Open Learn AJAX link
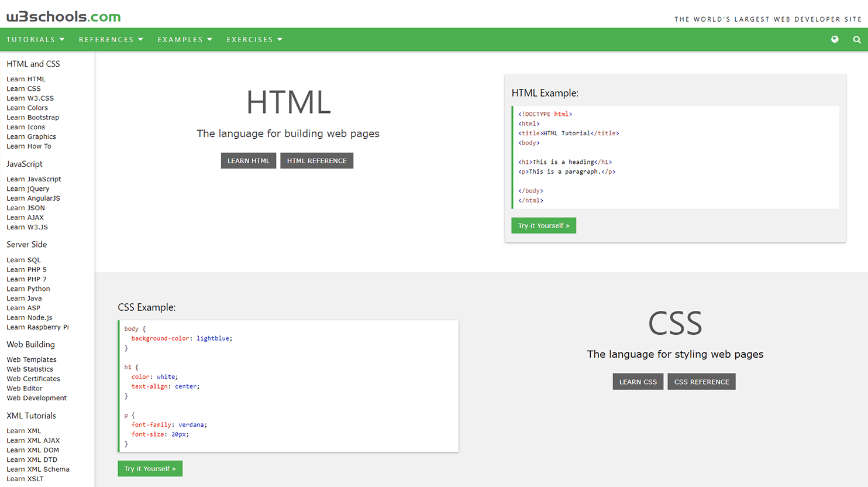This screenshot has height=487, width=868. click(x=25, y=217)
